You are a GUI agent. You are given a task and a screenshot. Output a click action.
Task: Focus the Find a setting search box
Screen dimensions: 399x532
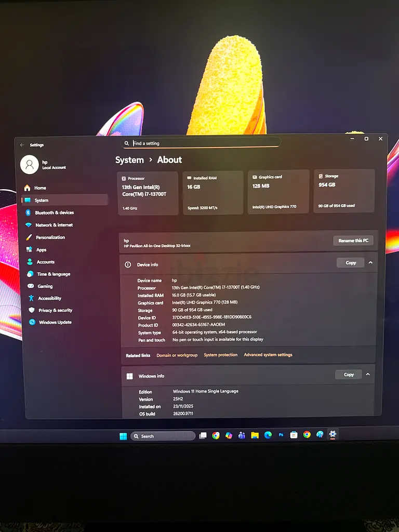201,143
